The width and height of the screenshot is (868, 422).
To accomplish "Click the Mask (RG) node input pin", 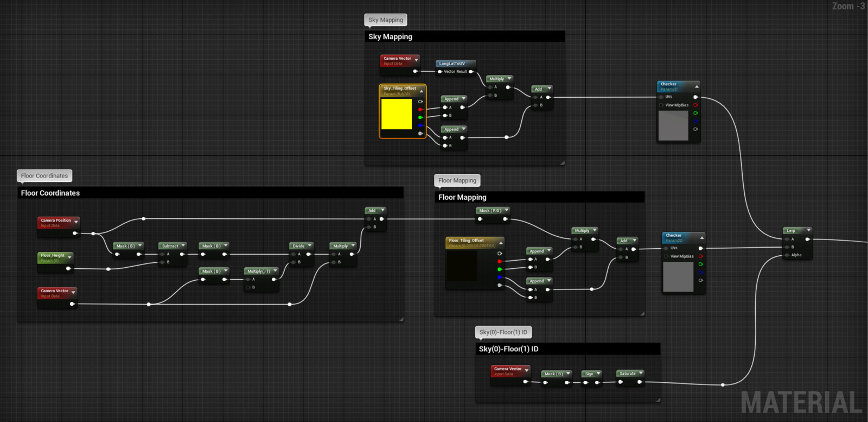I will click(x=480, y=219).
